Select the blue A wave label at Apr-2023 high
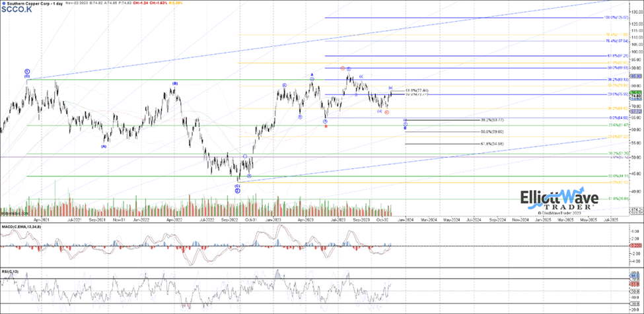 312,75
